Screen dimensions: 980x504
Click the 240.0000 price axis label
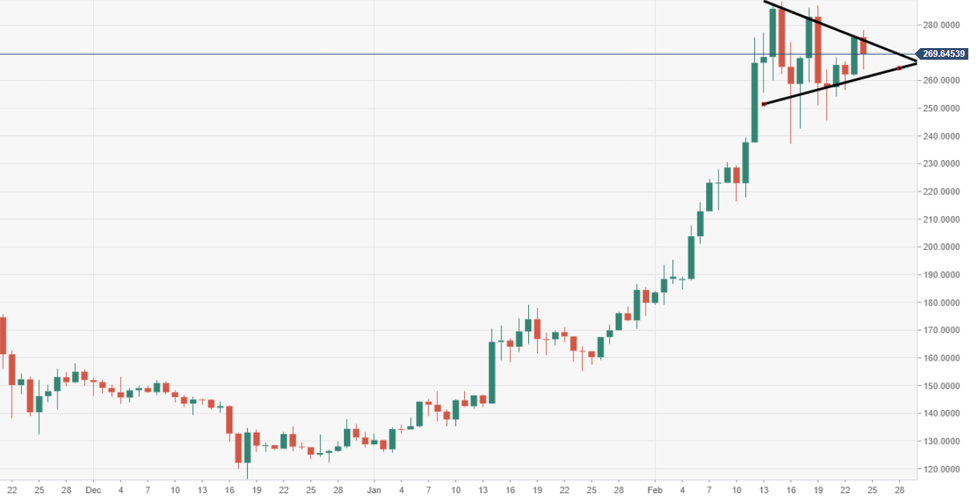941,136
